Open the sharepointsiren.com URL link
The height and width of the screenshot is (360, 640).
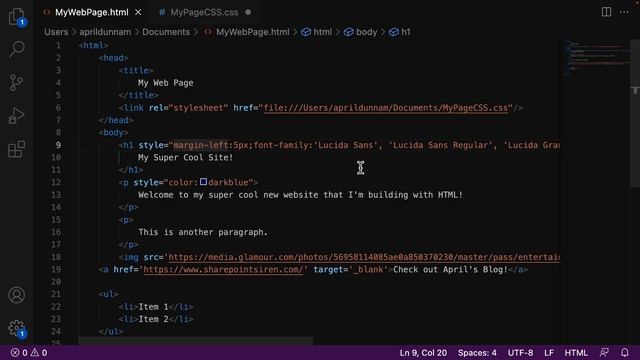point(223,269)
